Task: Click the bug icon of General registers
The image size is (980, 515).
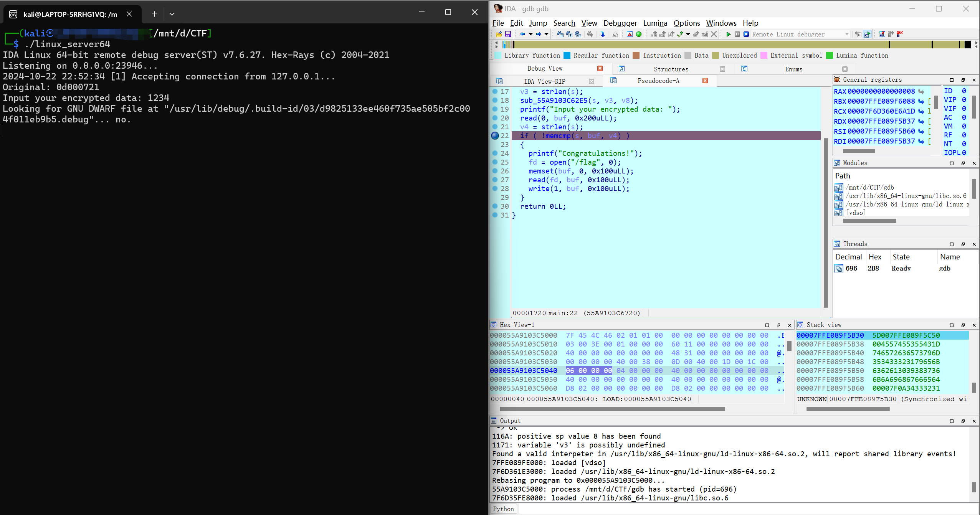Action: tap(837, 79)
